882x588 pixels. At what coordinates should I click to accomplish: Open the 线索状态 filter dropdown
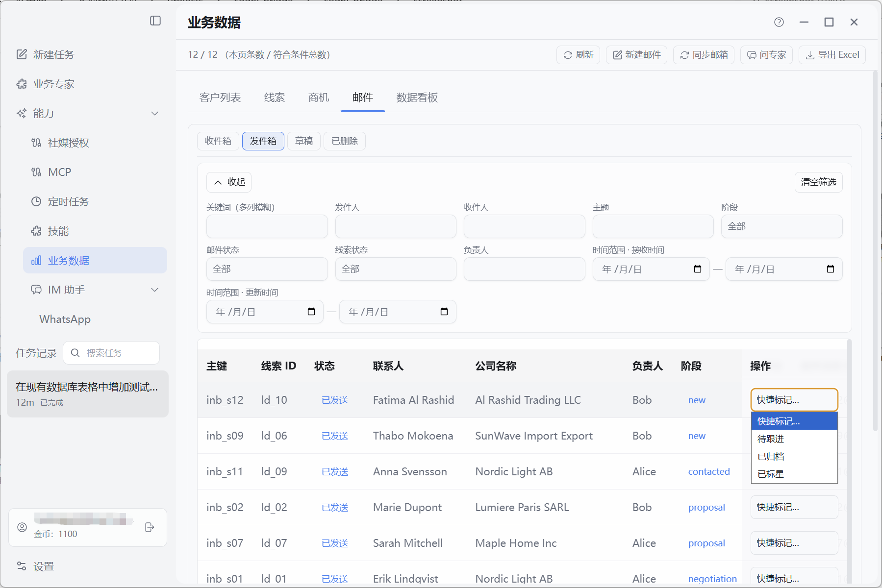[396, 269]
